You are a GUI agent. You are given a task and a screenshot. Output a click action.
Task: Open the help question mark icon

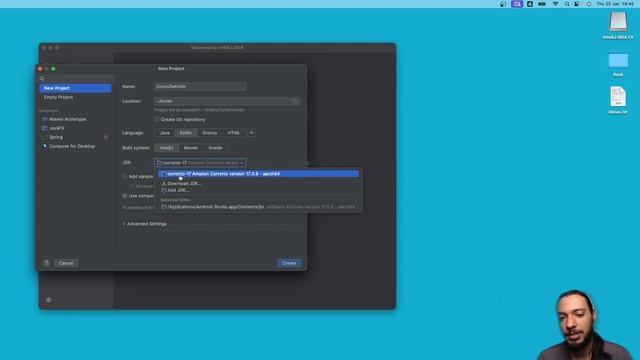pyautogui.click(x=47, y=263)
